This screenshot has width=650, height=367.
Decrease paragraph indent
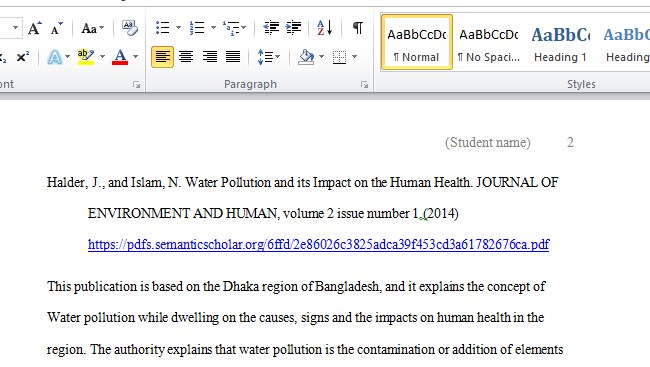point(271,28)
